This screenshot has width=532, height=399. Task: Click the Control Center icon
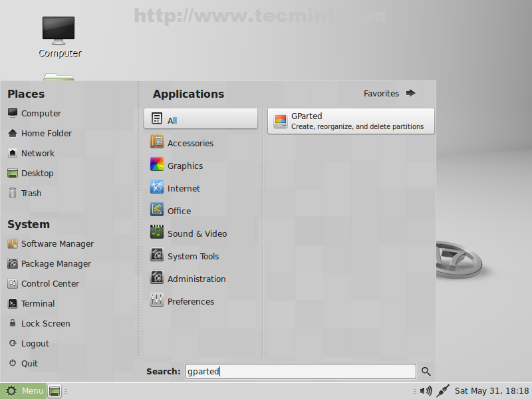click(x=13, y=283)
